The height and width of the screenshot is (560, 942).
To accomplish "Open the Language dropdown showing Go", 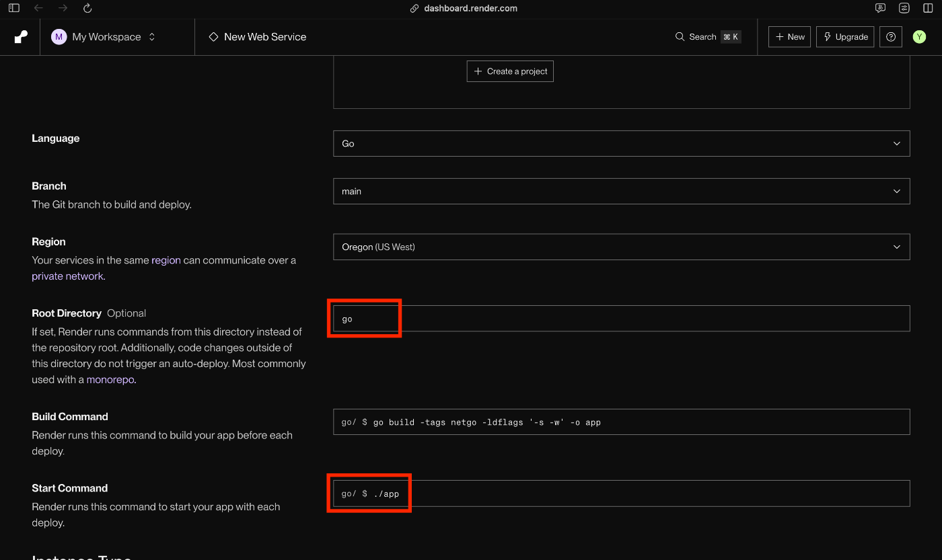I will (x=621, y=143).
